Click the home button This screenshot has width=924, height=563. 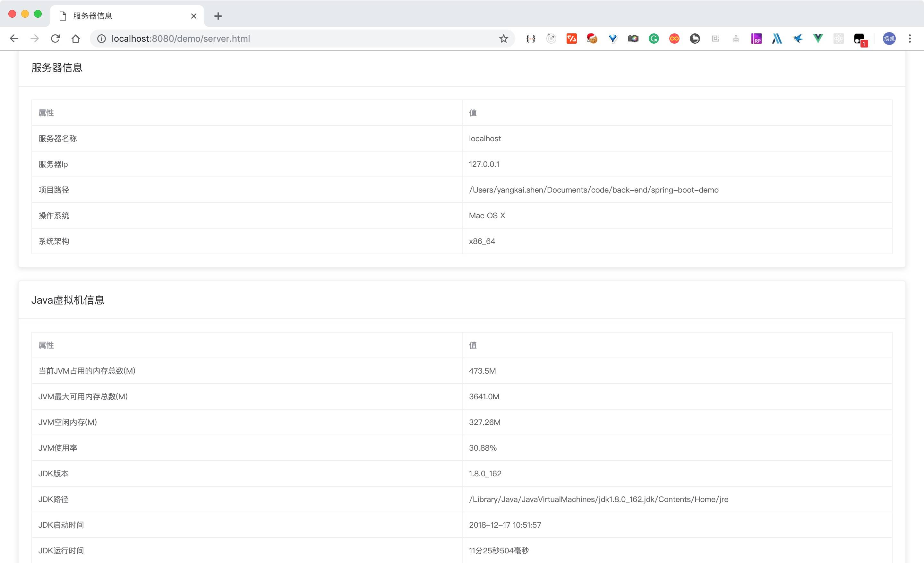76,39
